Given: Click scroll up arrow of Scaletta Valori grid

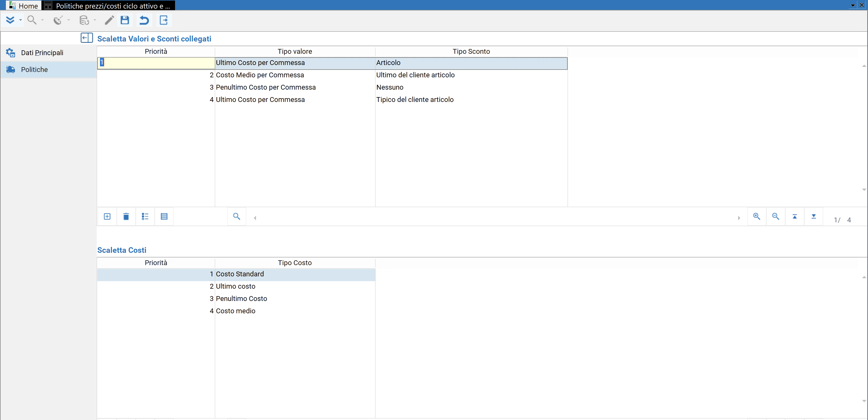Looking at the screenshot, I should click(864, 66).
